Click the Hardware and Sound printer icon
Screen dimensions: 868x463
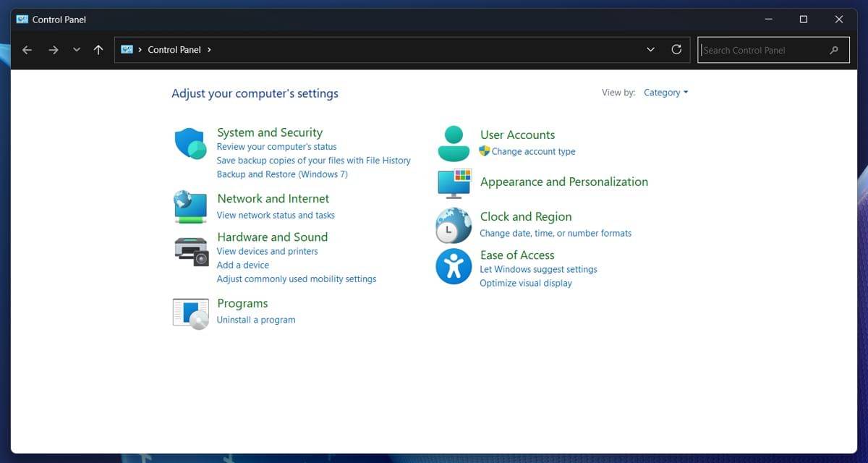pos(191,250)
